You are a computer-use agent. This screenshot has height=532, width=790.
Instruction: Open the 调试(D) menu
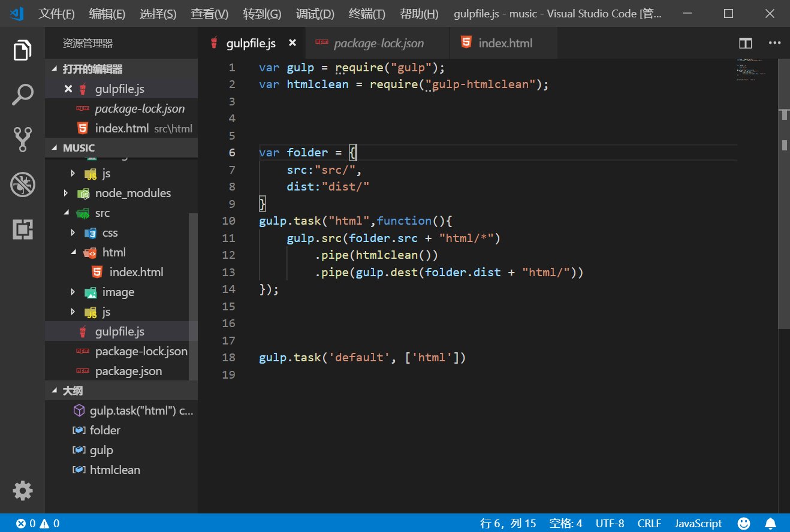point(315,14)
